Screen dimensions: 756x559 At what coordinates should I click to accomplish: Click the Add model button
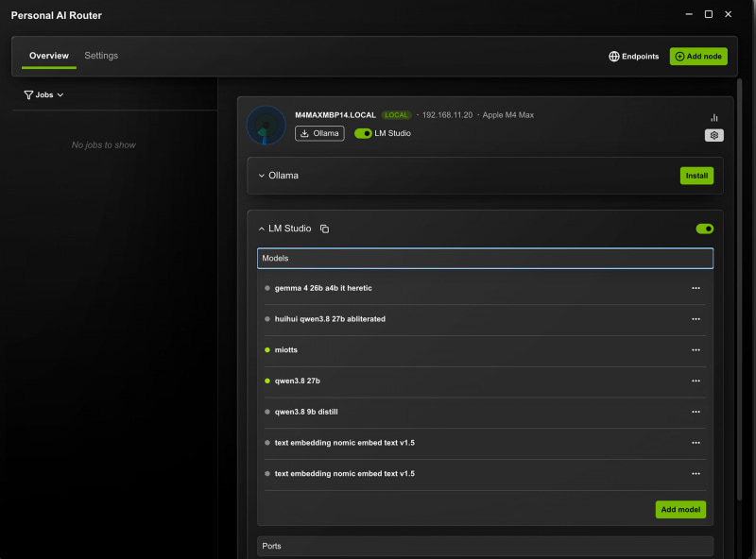(680, 509)
